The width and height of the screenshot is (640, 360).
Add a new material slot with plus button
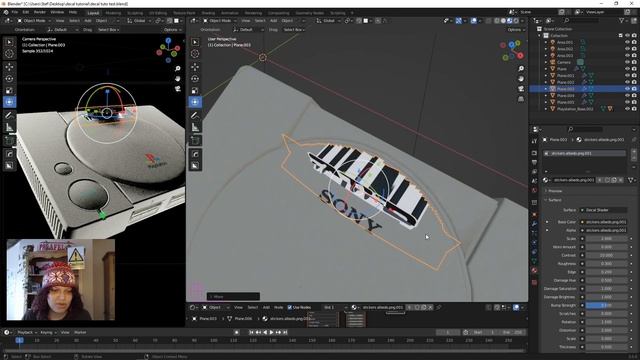pos(634,151)
